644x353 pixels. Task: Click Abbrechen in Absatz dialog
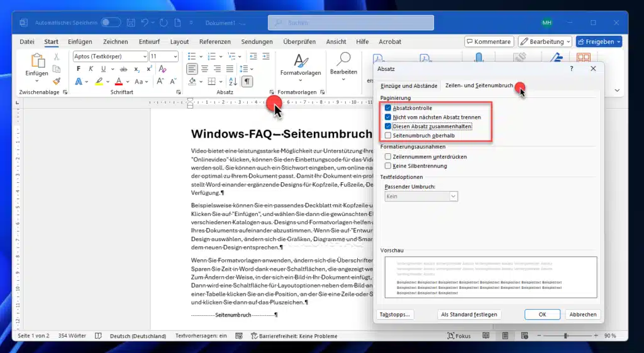tap(583, 315)
